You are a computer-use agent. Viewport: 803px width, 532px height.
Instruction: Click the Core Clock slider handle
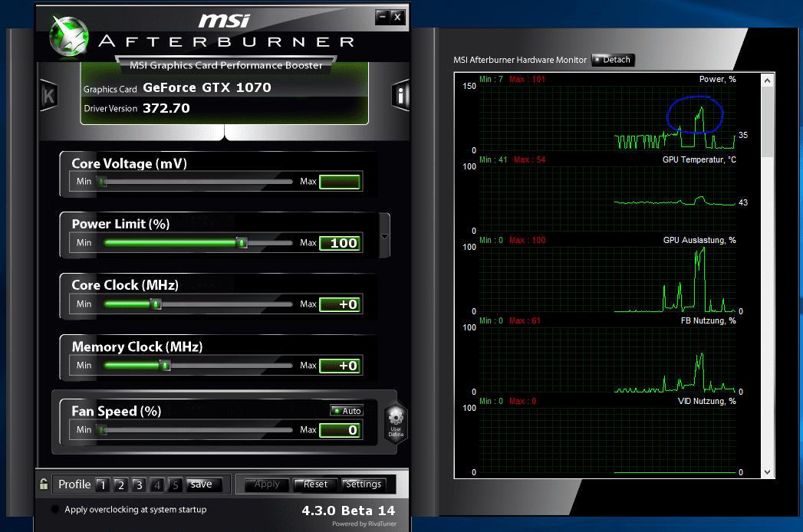[x=156, y=304]
